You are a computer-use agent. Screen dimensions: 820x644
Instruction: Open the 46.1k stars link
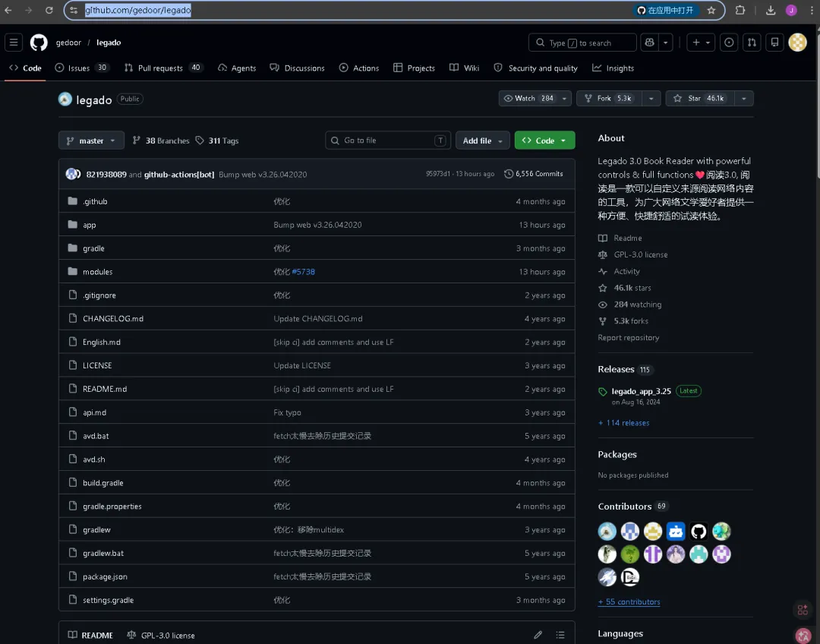(x=625, y=288)
